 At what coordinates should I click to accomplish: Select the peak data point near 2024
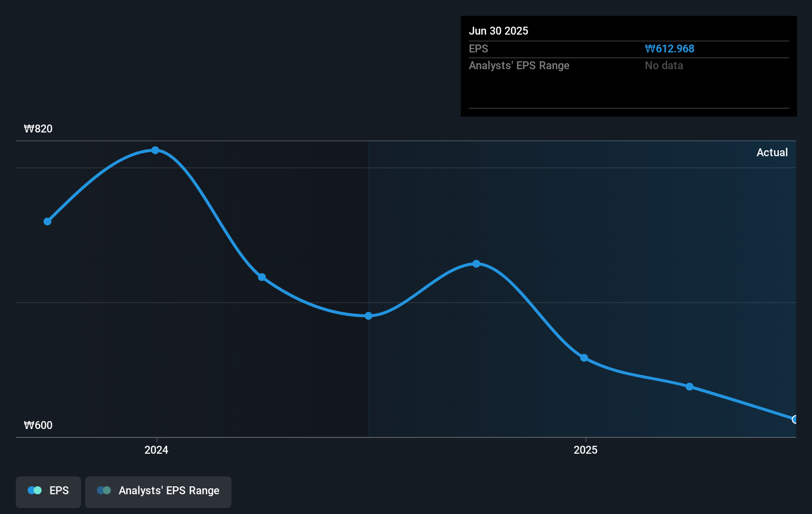[155, 150]
